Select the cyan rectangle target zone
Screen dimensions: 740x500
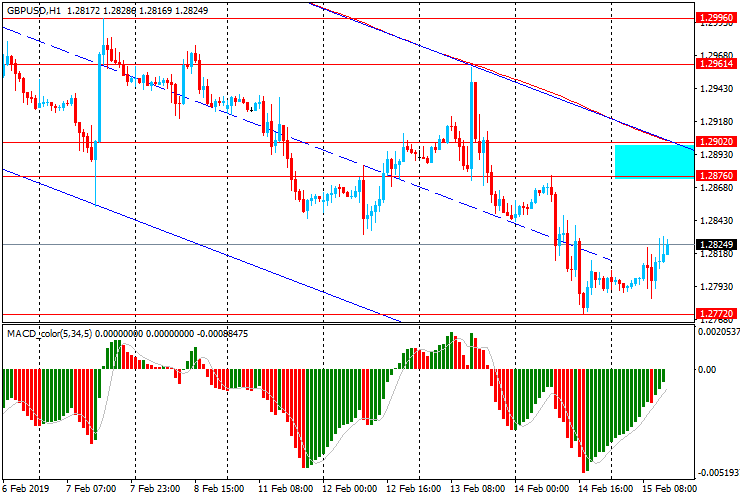(654, 160)
